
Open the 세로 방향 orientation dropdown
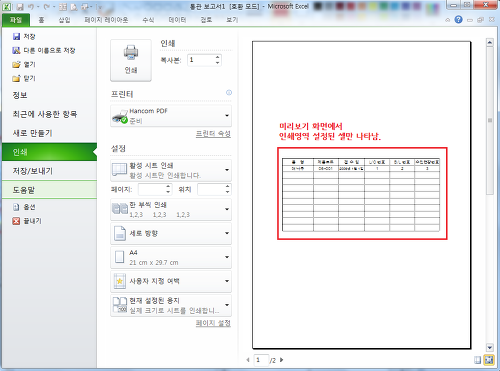coord(171,233)
